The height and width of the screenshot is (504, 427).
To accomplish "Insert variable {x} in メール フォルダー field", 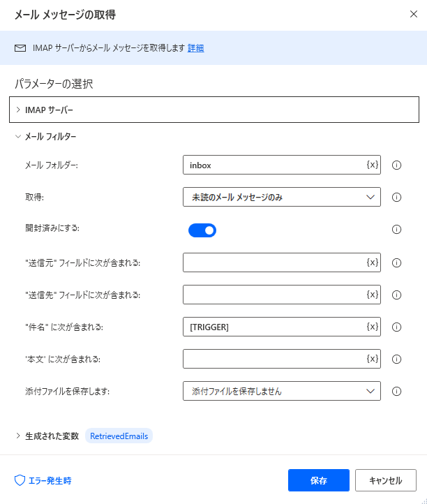I will [x=373, y=165].
